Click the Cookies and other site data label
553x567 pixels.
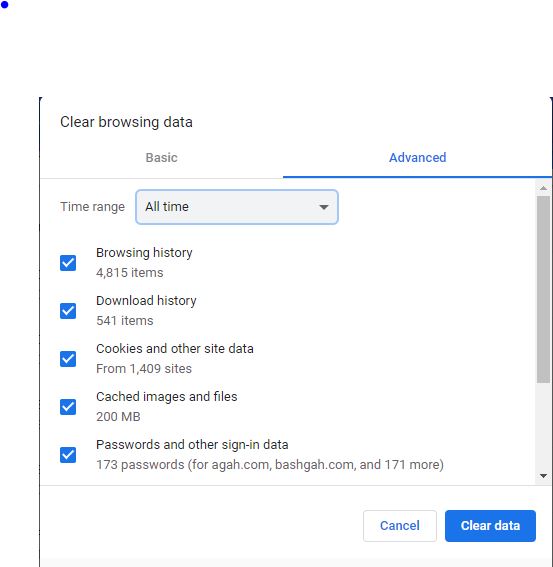coord(175,349)
